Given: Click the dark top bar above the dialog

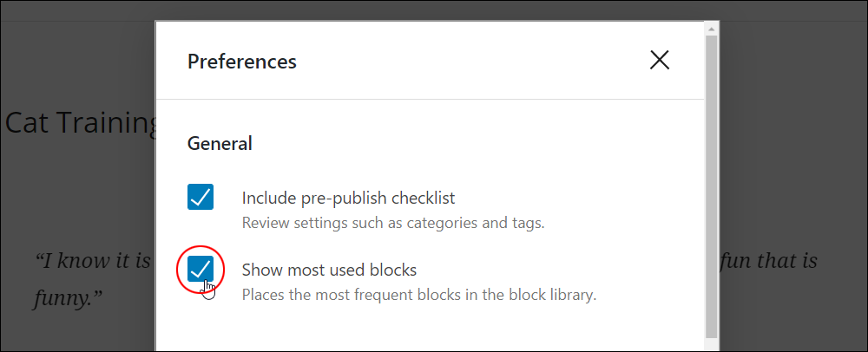Looking at the screenshot, I should [x=434, y=11].
